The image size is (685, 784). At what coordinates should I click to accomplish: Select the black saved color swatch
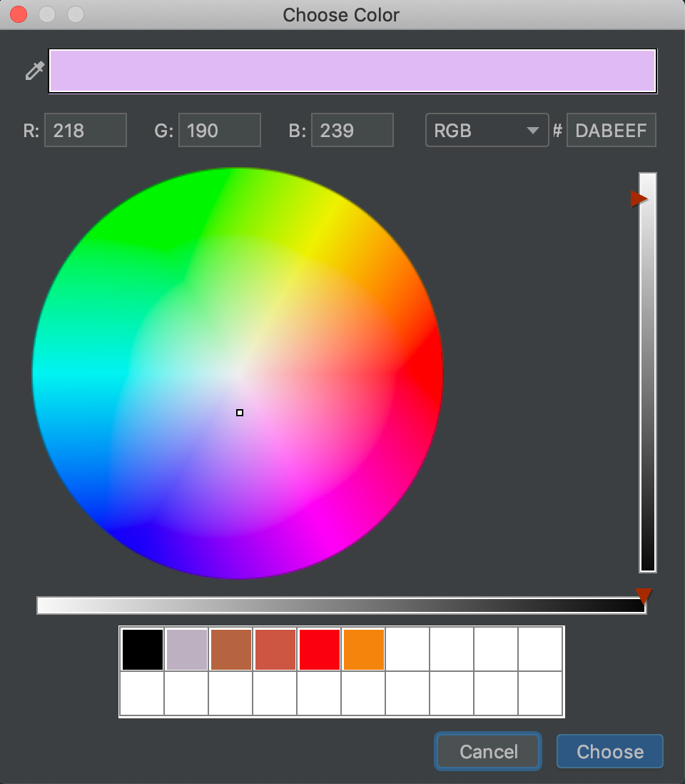(x=141, y=648)
